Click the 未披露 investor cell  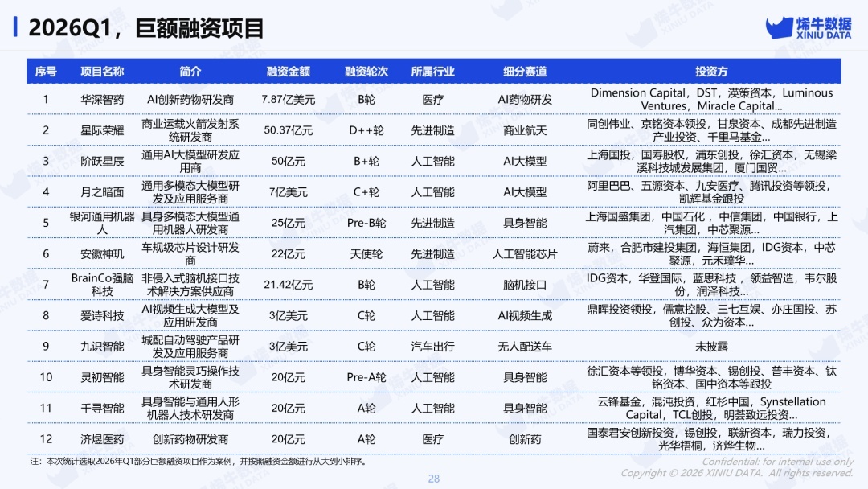coord(711,347)
